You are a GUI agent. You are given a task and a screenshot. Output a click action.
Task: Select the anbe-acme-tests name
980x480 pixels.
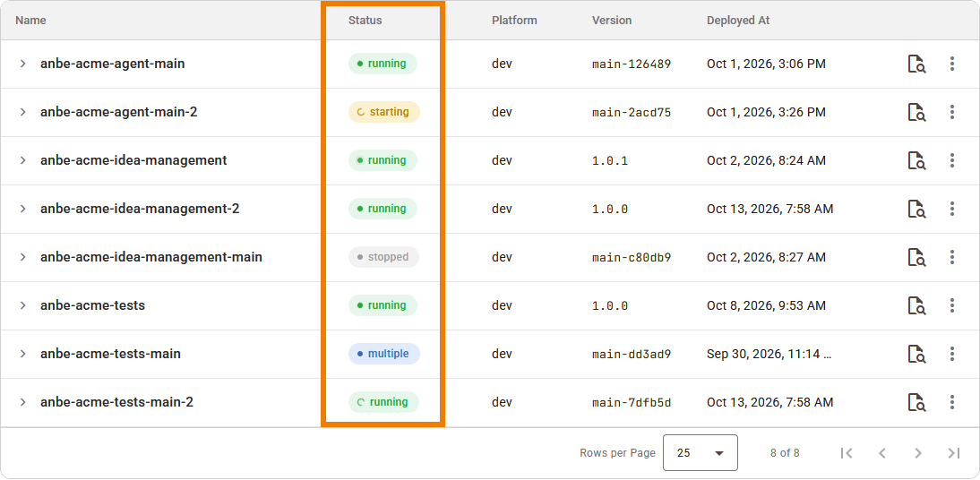(92, 305)
